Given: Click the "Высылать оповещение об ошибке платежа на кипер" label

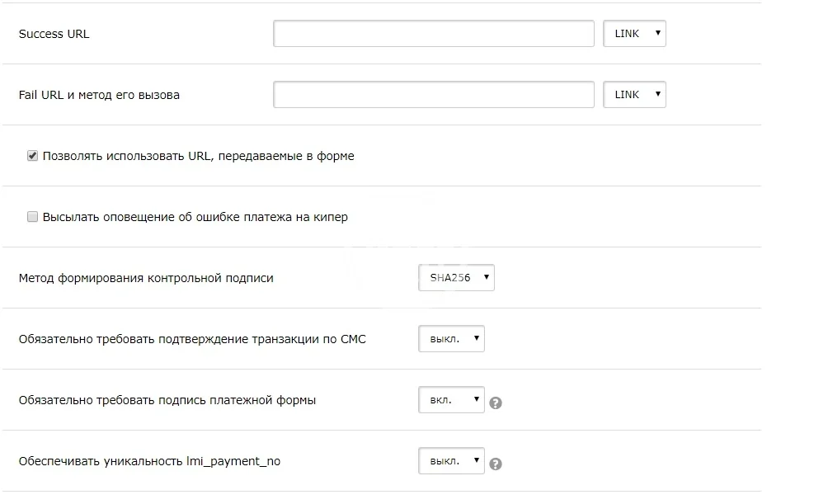Looking at the screenshot, I should coord(195,217).
